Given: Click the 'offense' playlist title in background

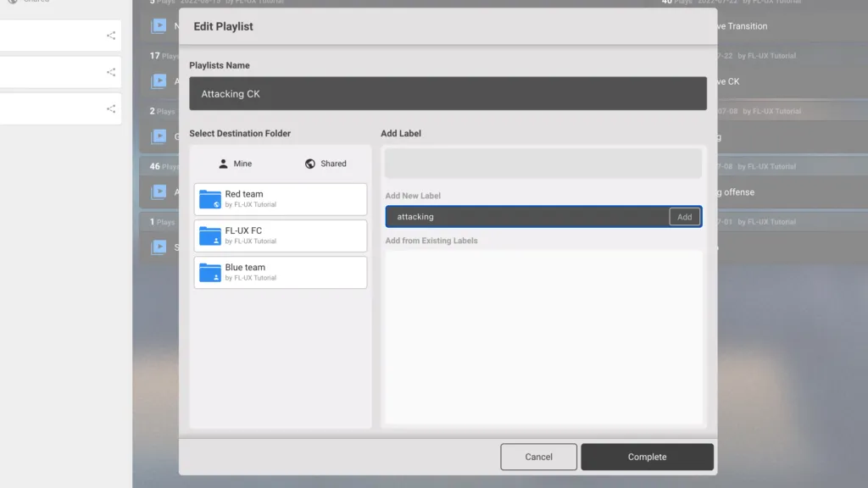Looking at the screenshot, I should (738, 192).
